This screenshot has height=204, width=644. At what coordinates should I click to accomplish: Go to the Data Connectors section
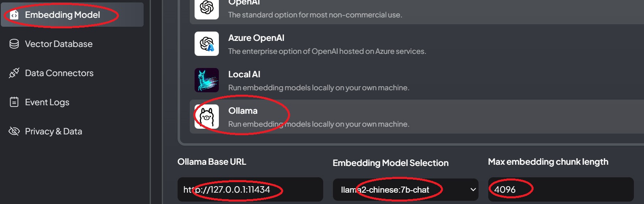[59, 73]
